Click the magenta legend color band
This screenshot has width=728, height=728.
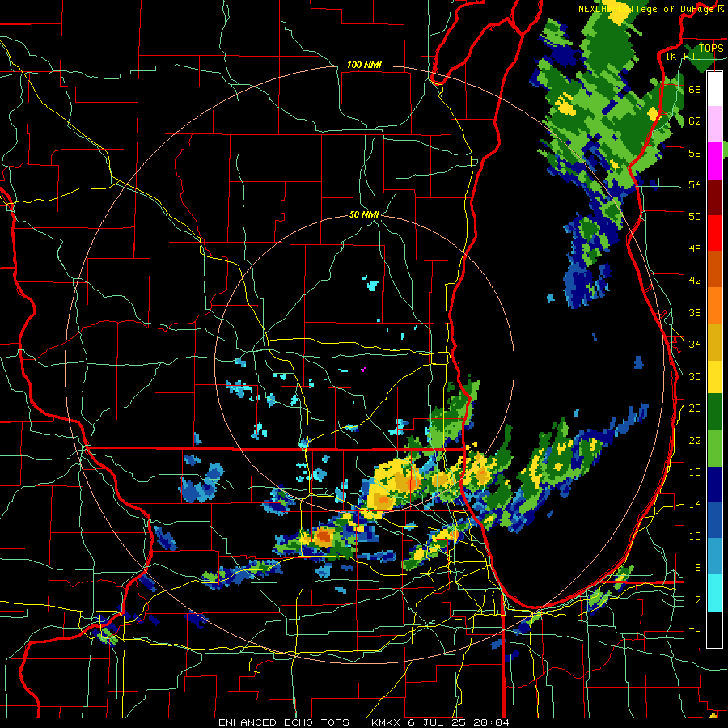coord(714,161)
